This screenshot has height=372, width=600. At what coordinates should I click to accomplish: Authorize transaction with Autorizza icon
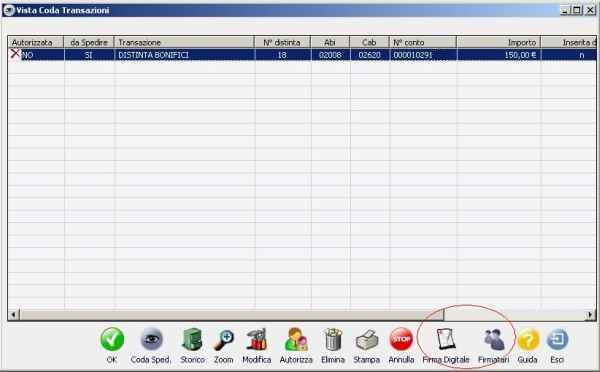[296, 339]
